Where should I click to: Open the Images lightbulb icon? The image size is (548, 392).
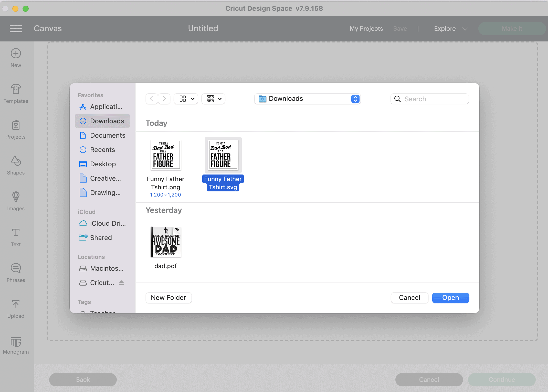16,197
